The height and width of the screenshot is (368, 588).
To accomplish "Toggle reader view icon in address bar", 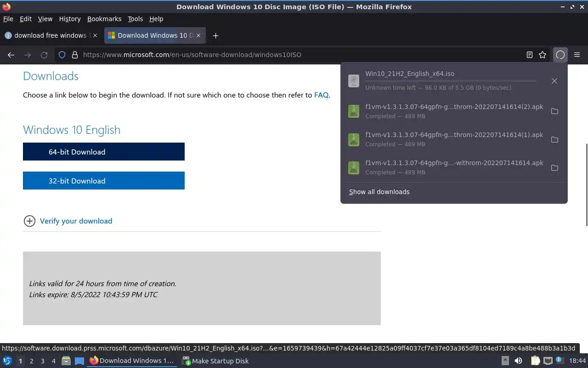I will (530, 55).
